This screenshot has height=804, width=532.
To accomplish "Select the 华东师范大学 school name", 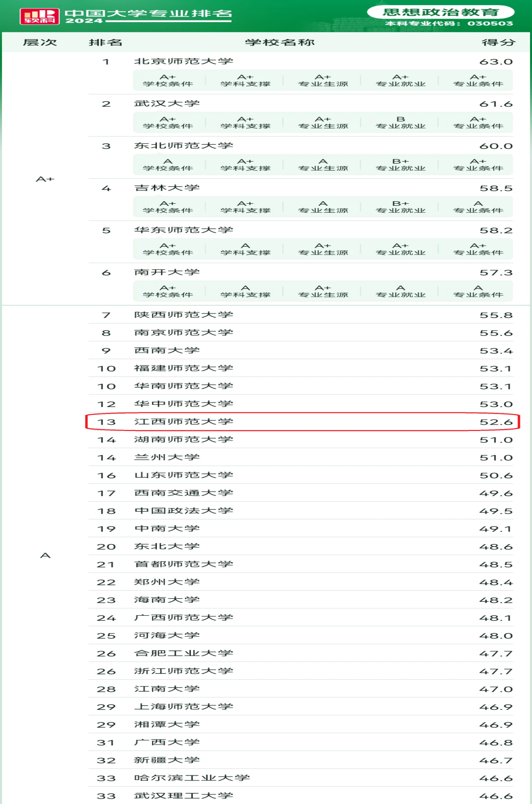I will tap(184, 230).
